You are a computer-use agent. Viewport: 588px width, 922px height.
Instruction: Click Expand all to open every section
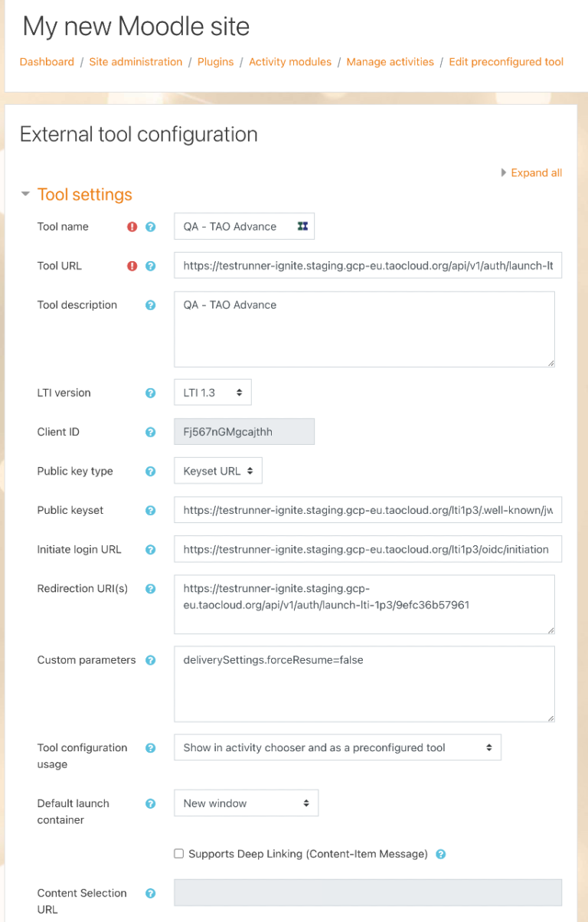point(536,172)
